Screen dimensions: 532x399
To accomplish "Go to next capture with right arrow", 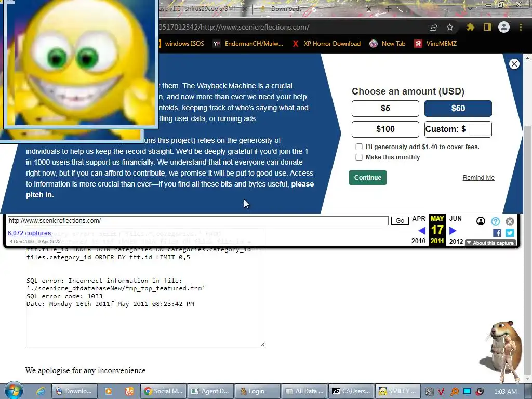I will click(x=453, y=231).
